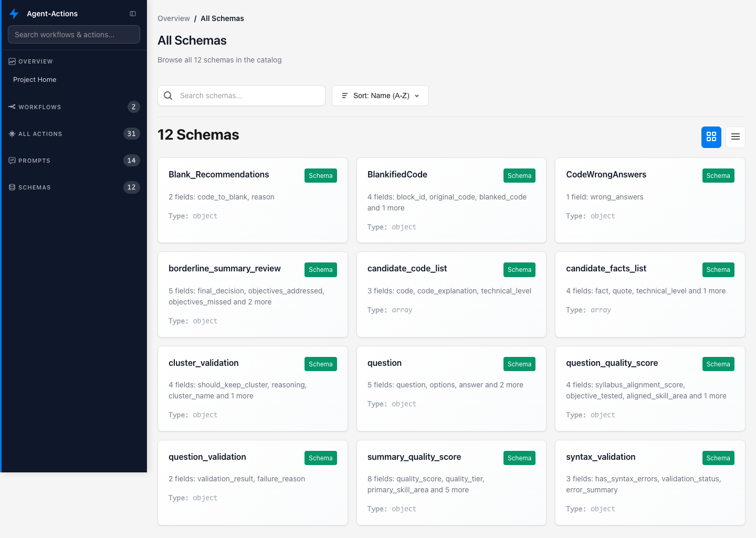Screen dimensions: 756x538
Task: Select the Workflows sidebar icon
Action: tap(12, 107)
